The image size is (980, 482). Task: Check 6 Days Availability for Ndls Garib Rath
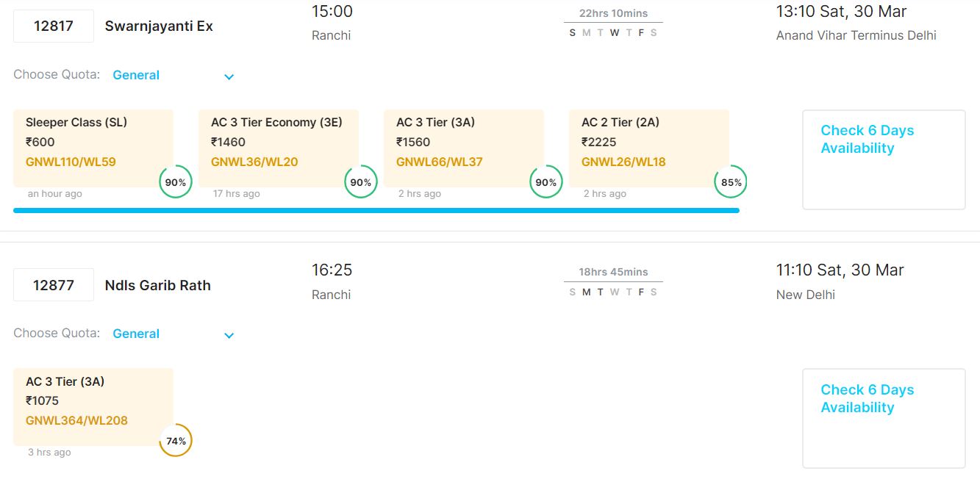click(868, 399)
